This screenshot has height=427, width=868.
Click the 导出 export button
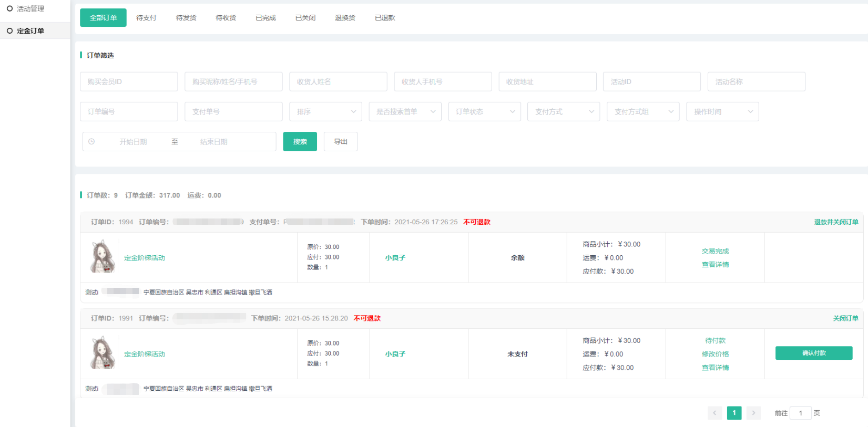(x=341, y=142)
